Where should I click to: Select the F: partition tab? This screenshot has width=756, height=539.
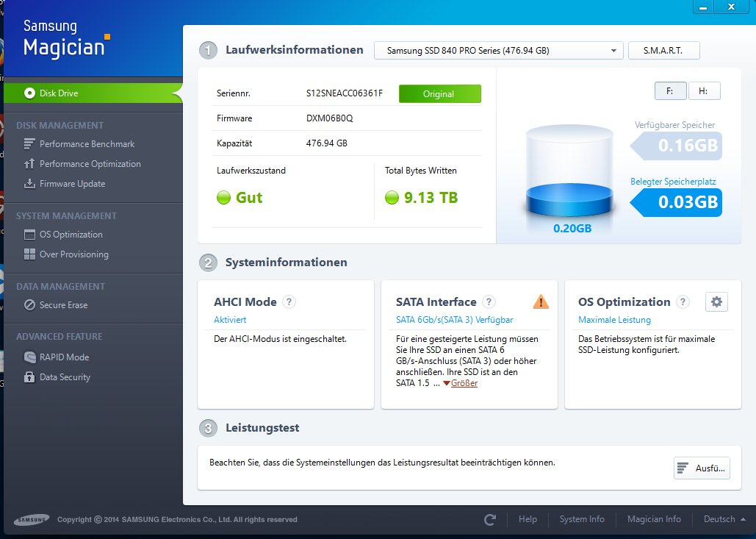pos(670,90)
